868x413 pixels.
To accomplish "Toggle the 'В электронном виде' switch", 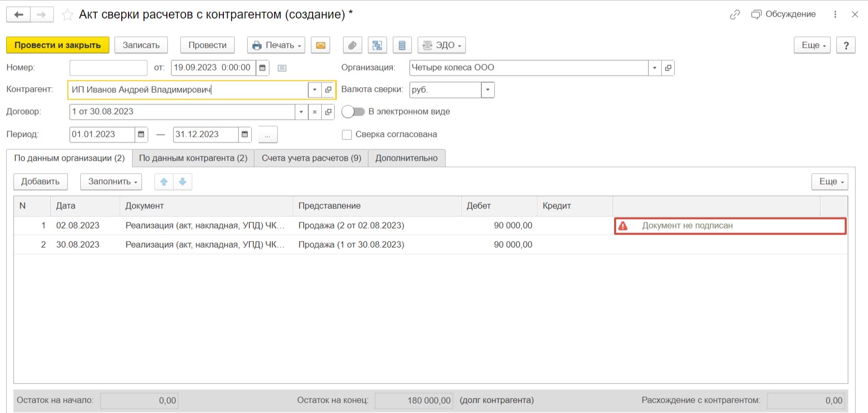I will point(353,111).
